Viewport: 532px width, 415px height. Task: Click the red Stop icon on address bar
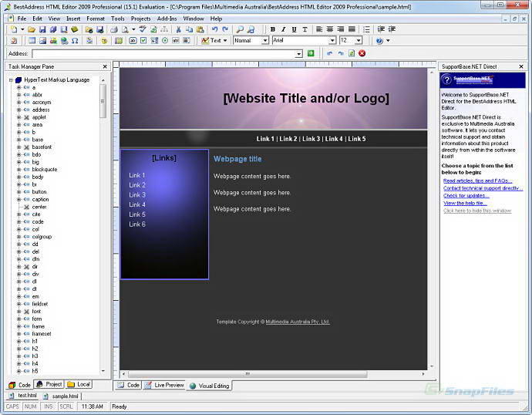(x=362, y=53)
